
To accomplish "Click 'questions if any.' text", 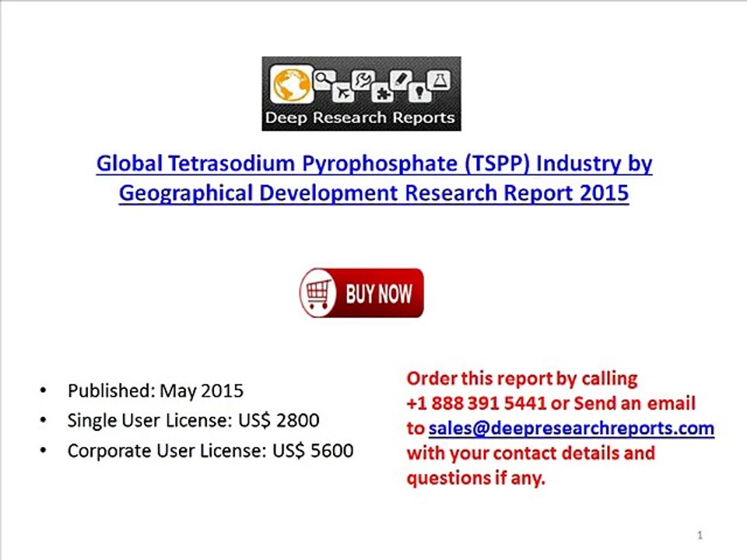I will (x=476, y=478).
